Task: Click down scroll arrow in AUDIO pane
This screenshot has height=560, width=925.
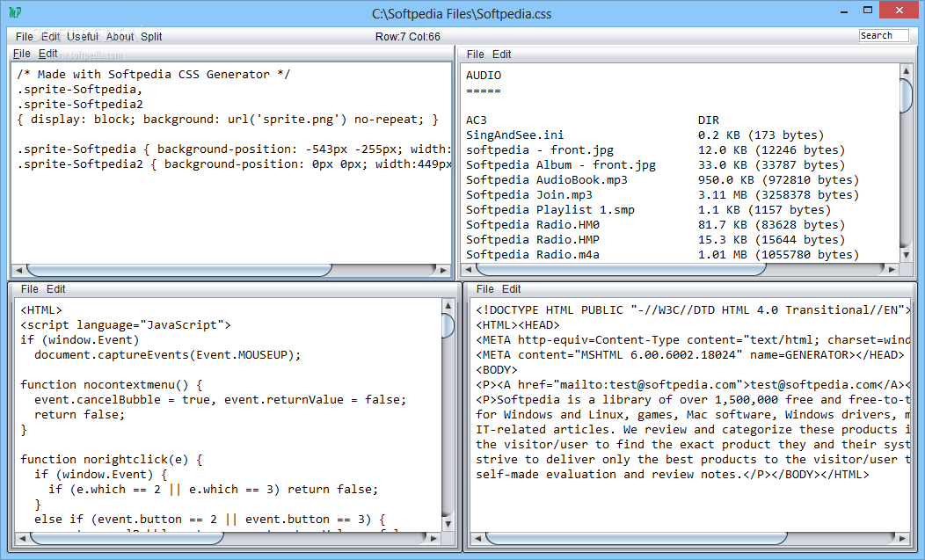Action: tap(907, 255)
